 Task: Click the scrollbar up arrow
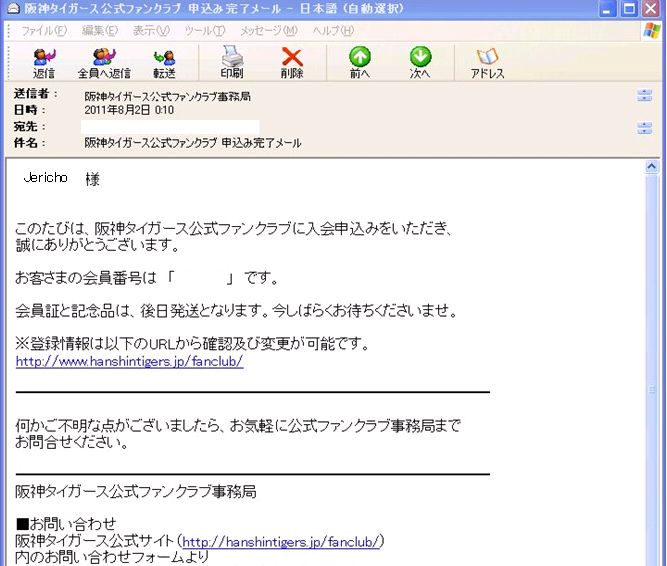[651, 167]
